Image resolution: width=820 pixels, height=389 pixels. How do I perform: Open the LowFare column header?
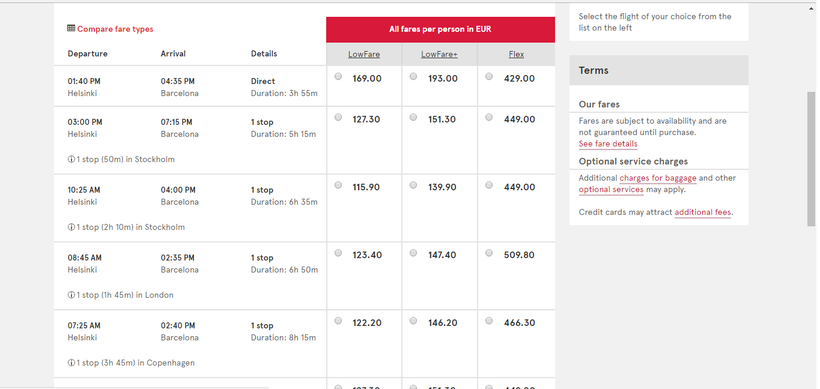point(364,54)
